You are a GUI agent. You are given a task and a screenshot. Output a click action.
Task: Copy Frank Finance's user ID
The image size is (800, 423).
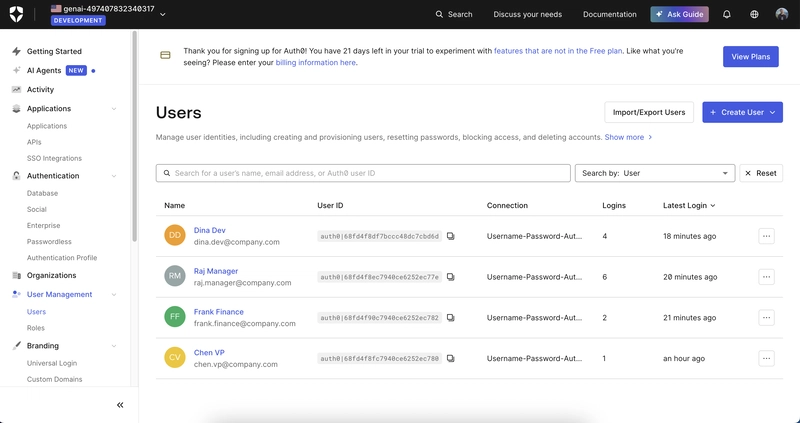(x=451, y=318)
